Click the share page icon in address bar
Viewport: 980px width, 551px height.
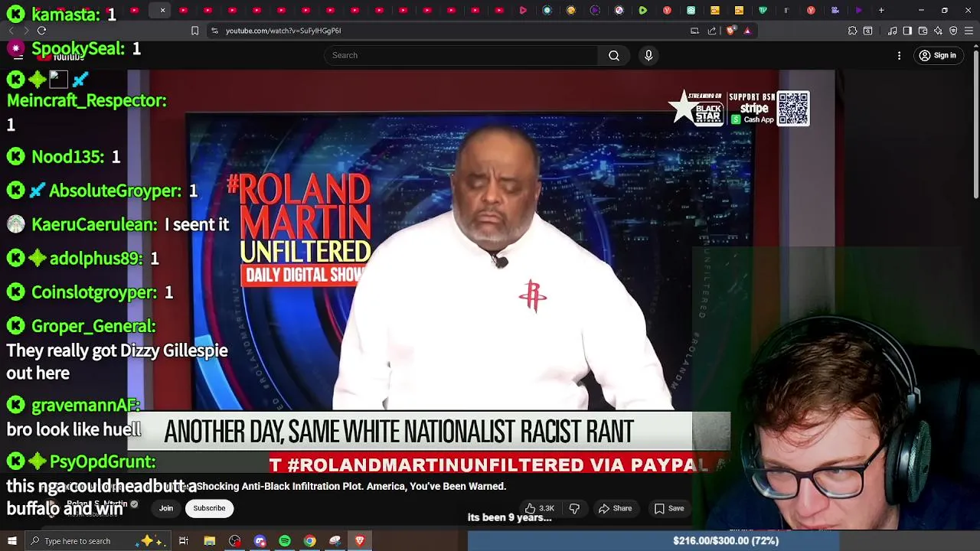(x=712, y=31)
